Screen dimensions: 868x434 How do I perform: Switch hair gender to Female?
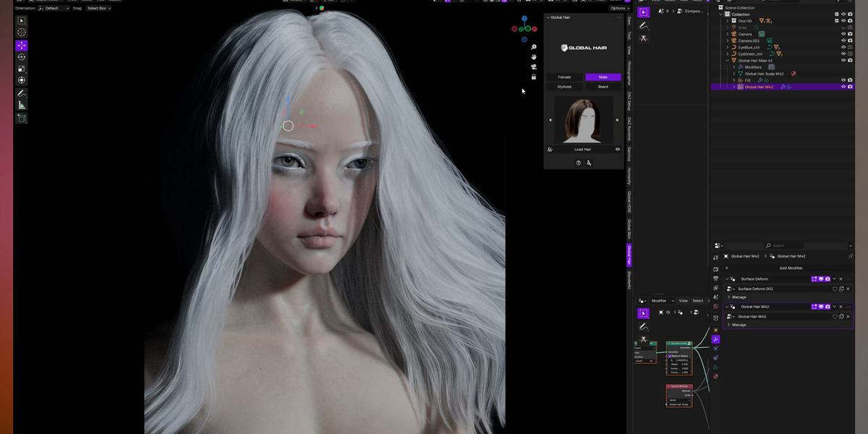tap(563, 76)
